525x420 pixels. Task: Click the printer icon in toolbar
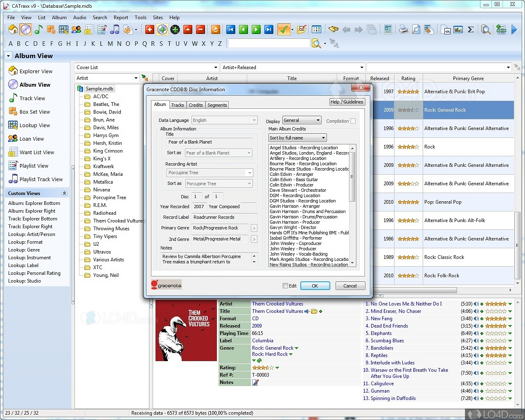coord(403,29)
